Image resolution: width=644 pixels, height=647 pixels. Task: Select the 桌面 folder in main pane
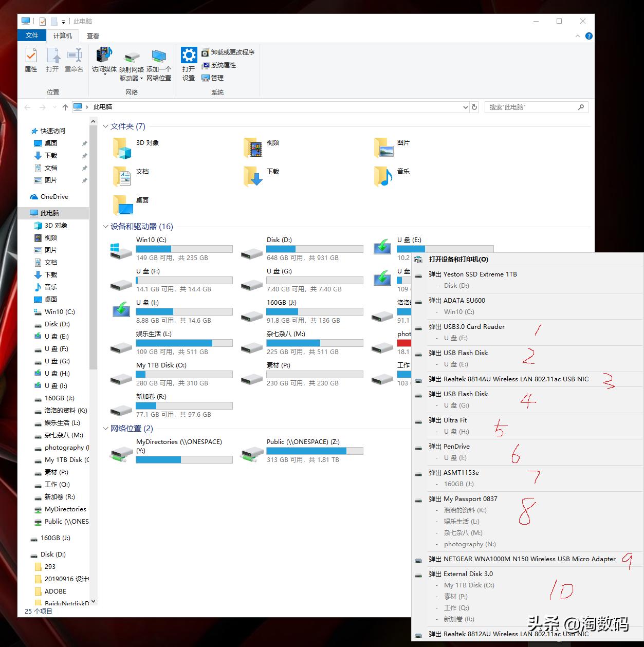point(131,205)
